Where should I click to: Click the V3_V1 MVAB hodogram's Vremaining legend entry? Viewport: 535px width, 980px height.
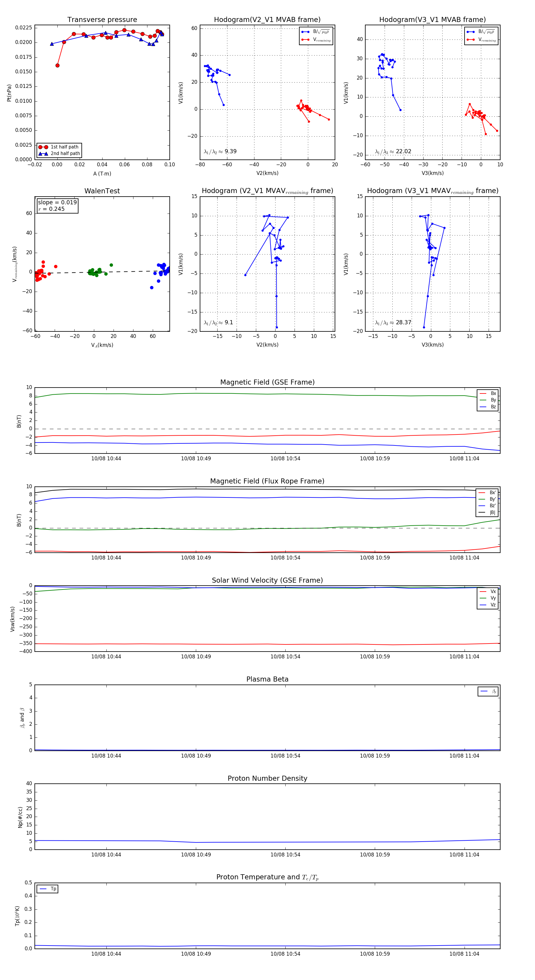pyautogui.click(x=481, y=39)
